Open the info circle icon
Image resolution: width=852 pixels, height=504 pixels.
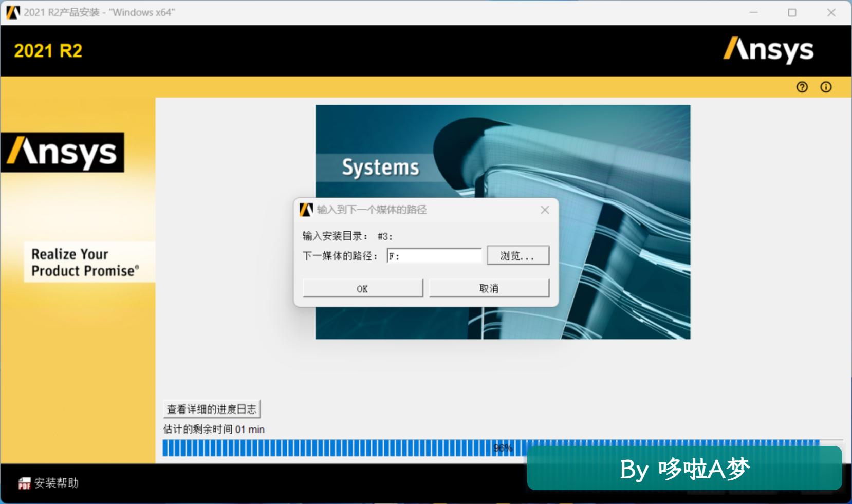point(826,87)
